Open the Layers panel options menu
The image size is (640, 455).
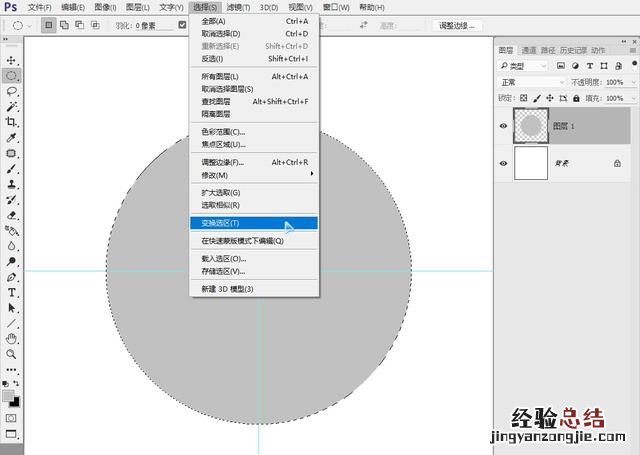point(633,50)
